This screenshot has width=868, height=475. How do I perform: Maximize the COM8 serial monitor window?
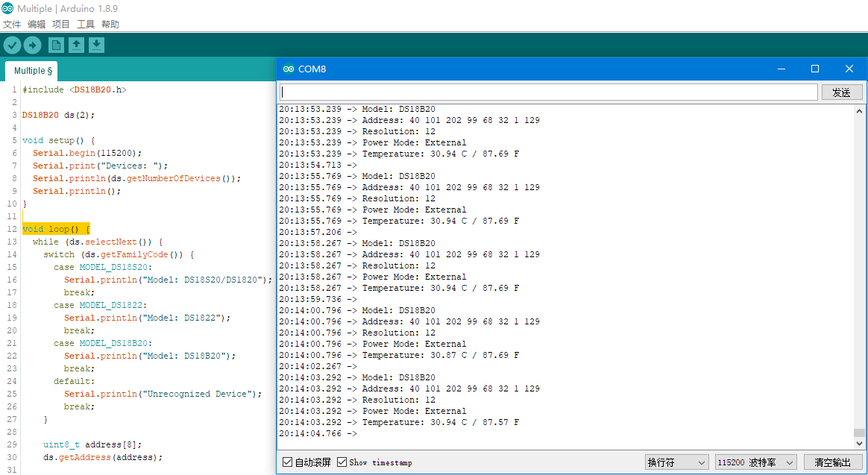coord(815,69)
